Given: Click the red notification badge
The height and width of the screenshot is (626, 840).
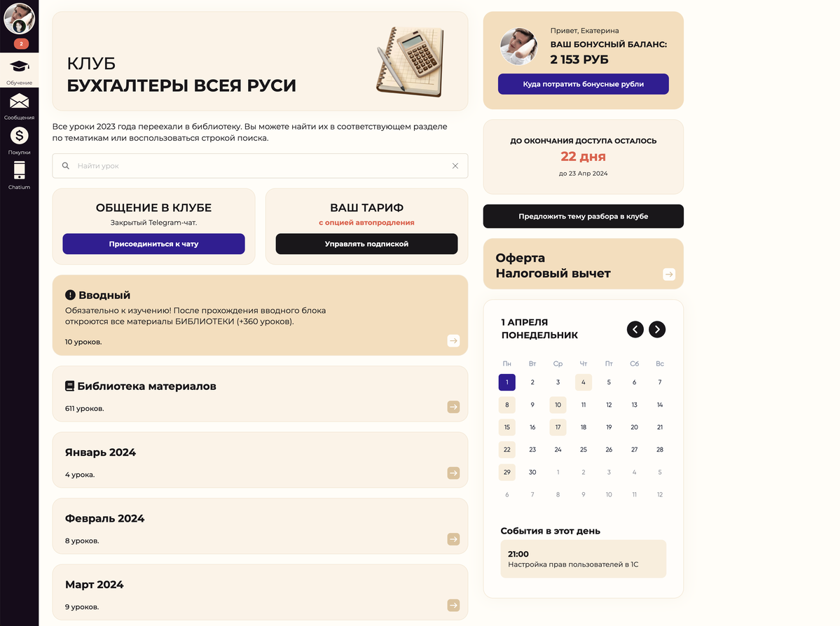Looking at the screenshot, I should 21,44.
